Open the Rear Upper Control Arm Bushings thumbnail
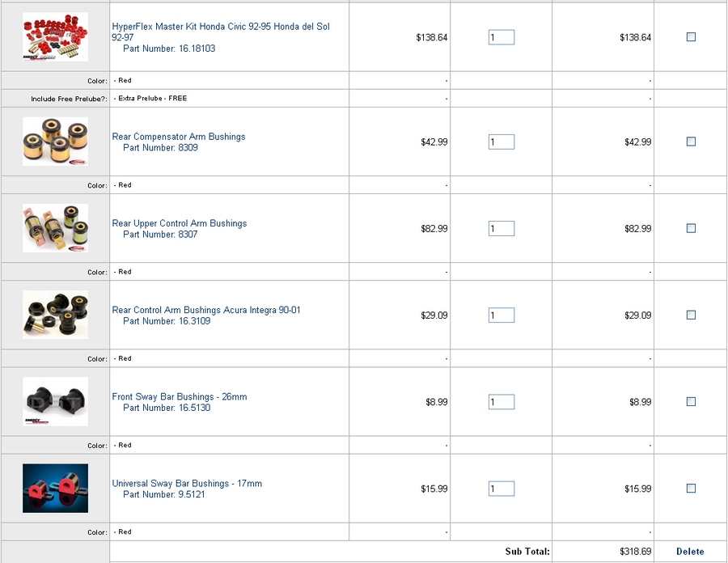This screenshot has height=563, width=728. coord(55,228)
